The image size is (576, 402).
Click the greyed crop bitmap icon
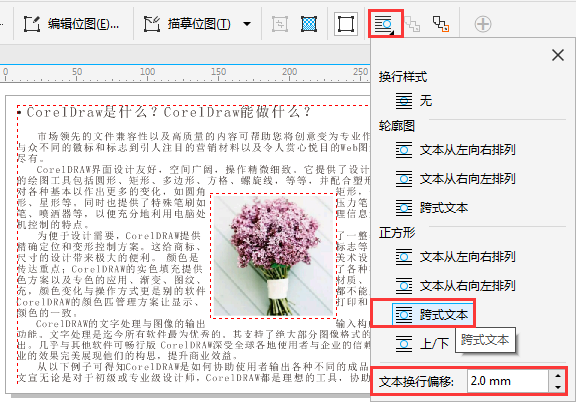[280, 24]
